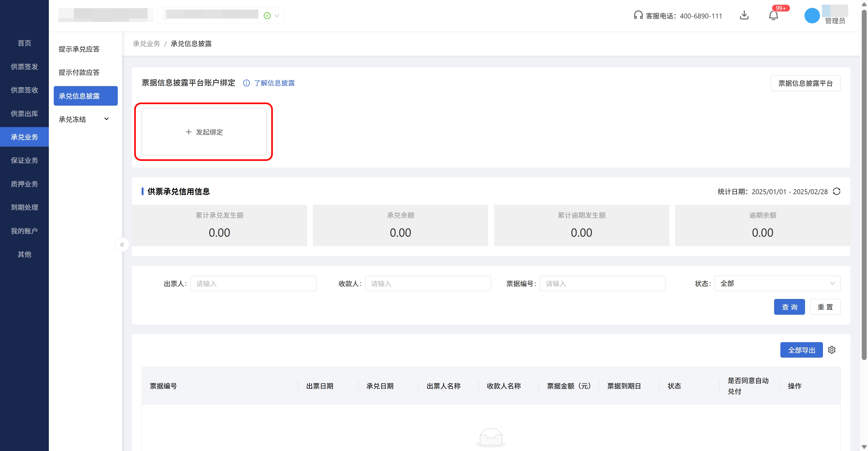
Task: Go to 质押业务 in sidebar
Action: coord(24,184)
